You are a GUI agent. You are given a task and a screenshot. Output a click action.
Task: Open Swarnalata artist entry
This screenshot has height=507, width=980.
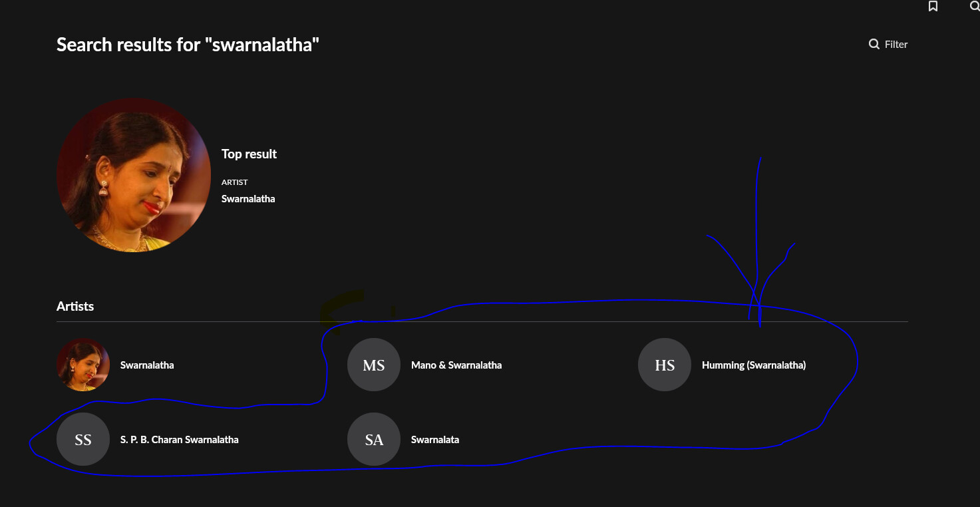pyautogui.click(x=435, y=440)
